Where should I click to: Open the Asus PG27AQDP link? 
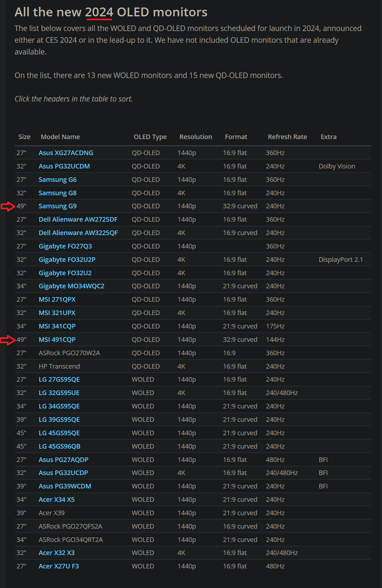pos(64,460)
